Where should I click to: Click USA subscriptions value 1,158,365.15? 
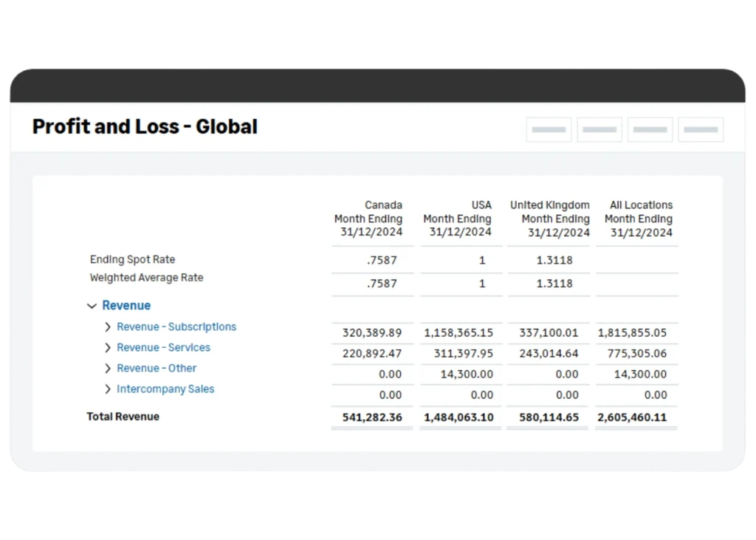tap(458, 333)
